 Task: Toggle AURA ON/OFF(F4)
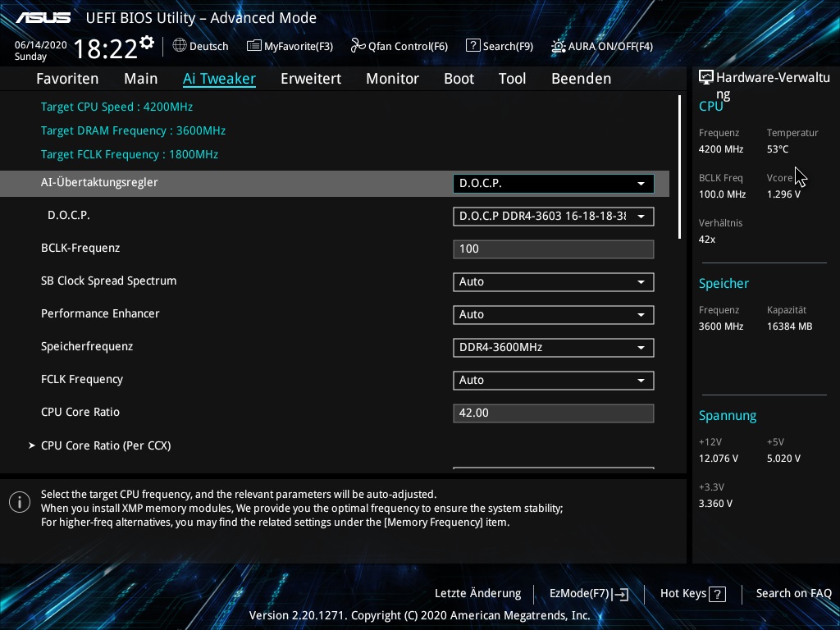[x=602, y=46]
